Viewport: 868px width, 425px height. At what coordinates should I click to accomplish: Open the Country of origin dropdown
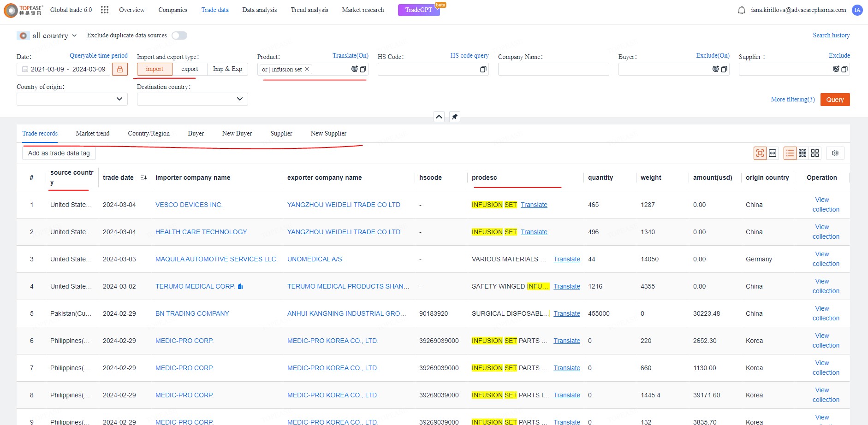pos(72,99)
